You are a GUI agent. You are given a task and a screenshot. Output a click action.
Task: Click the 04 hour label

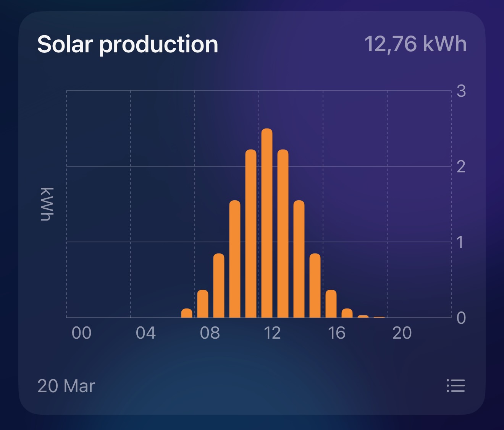[x=146, y=333]
